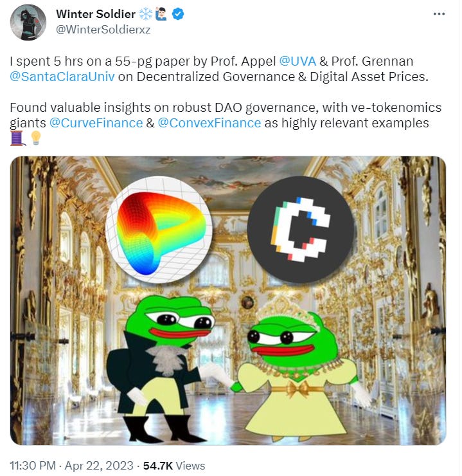
Task: Open the tweet's three-dot more options menu
Action: [439, 14]
